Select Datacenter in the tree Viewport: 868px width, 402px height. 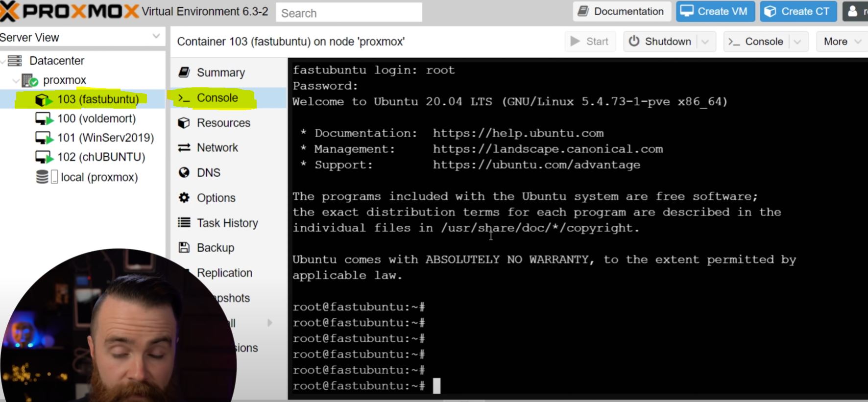pyautogui.click(x=57, y=61)
